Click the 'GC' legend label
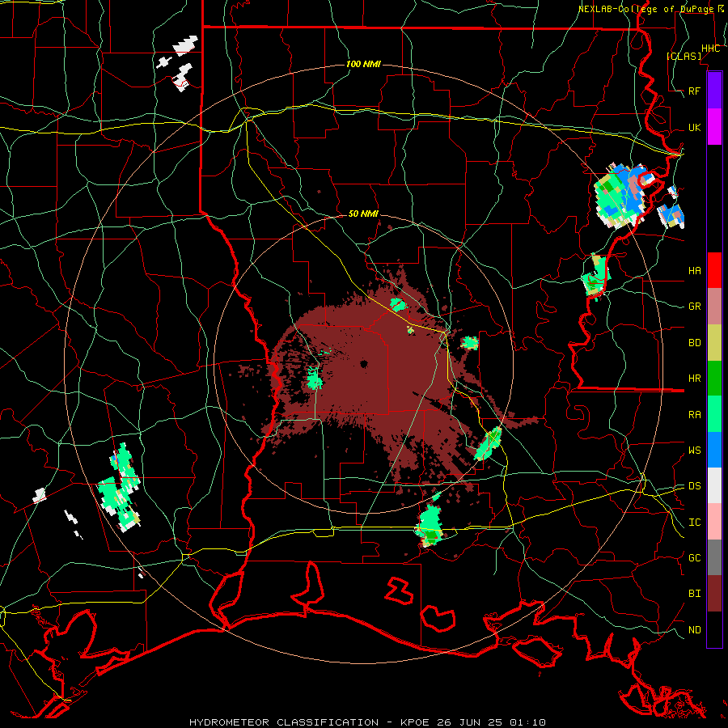This screenshot has height=728, width=728. coord(694,557)
